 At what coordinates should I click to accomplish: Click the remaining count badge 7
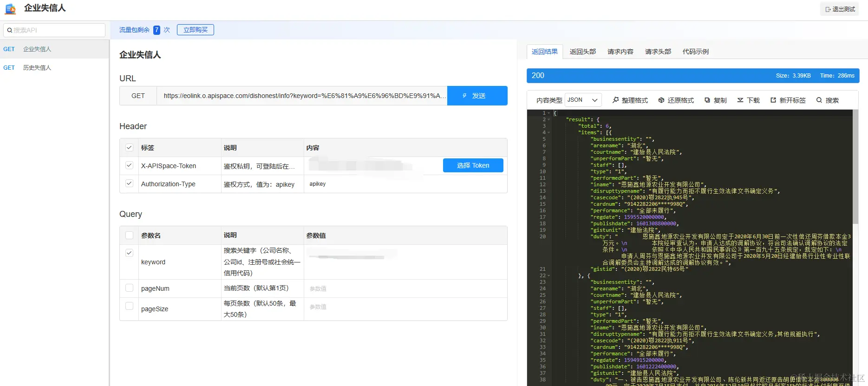[157, 30]
